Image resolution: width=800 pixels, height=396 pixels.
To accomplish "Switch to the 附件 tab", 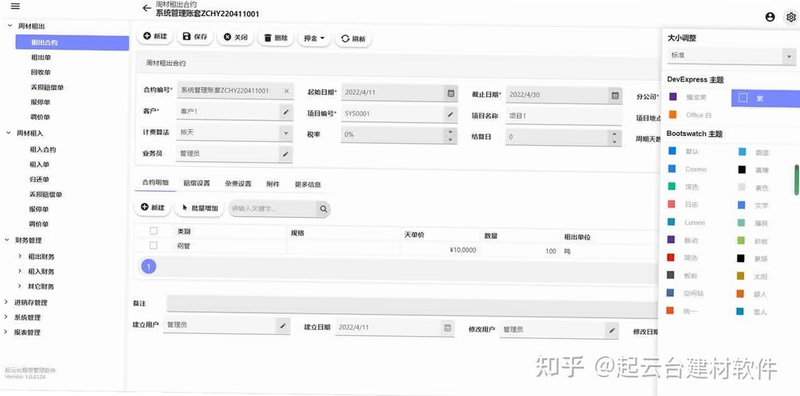I will [272, 184].
